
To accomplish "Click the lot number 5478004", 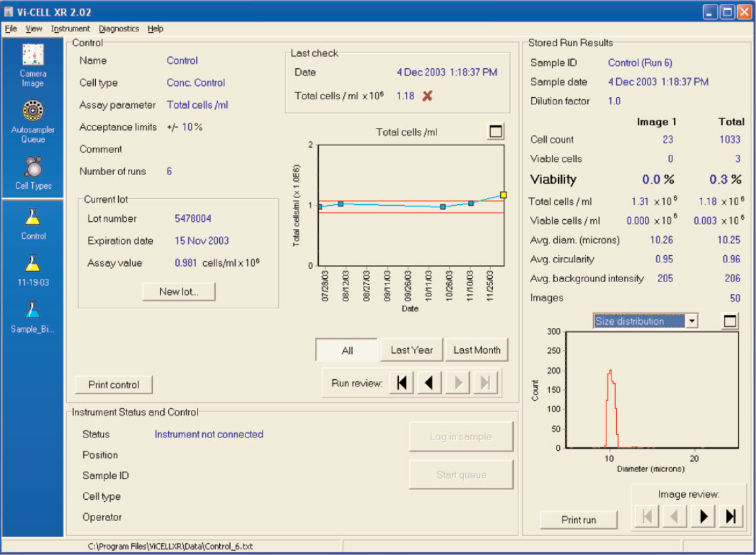I will (193, 218).
